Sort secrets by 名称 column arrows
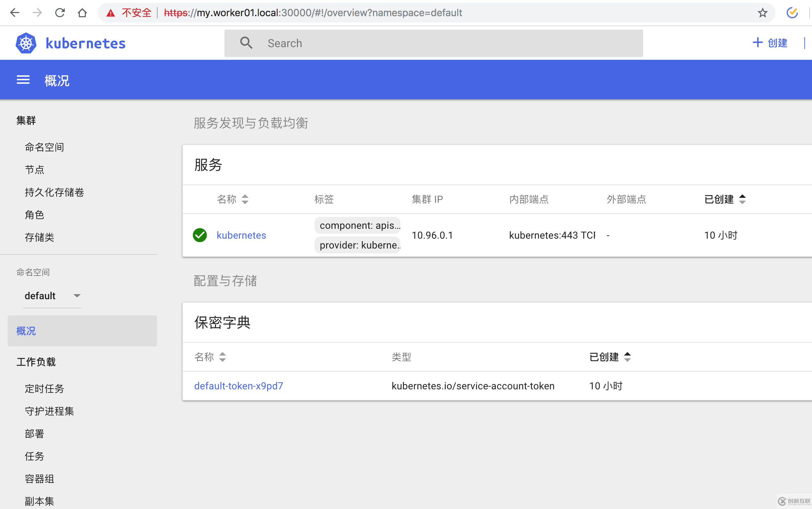This screenshot has width=812, height=509. coord(223,357)
